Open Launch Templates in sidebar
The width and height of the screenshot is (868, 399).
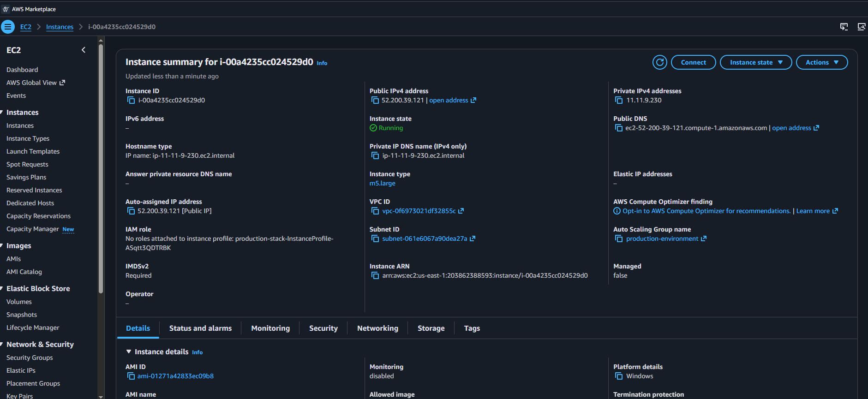[33, 151]
